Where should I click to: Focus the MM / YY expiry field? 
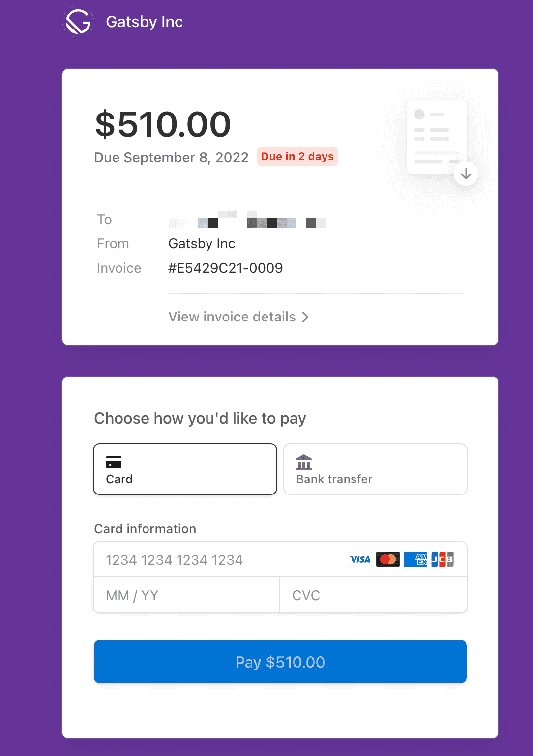pos(186,595)
